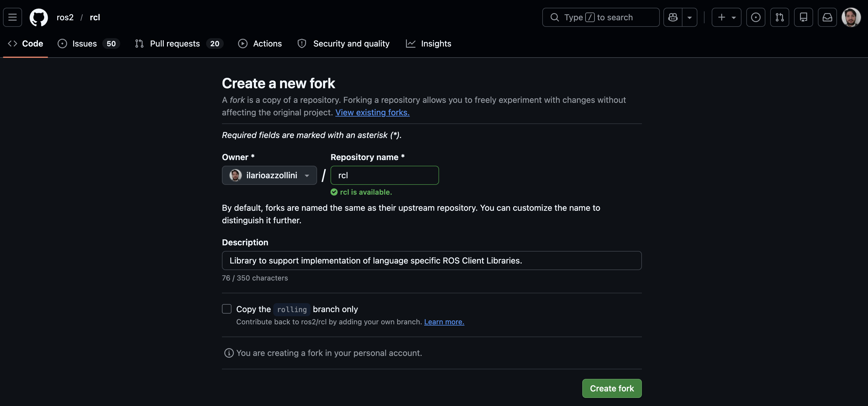Click the Issues count badge 50
868x406 pixels.
111,44
